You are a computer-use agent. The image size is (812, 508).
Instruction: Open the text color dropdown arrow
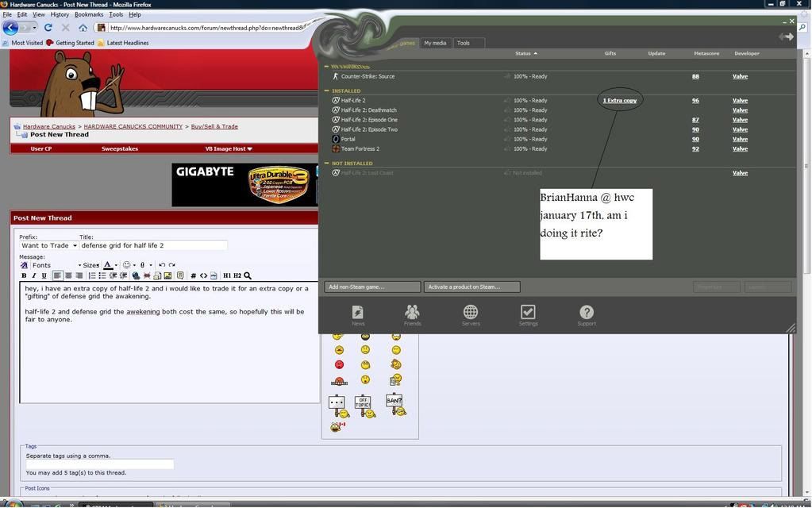116,265
